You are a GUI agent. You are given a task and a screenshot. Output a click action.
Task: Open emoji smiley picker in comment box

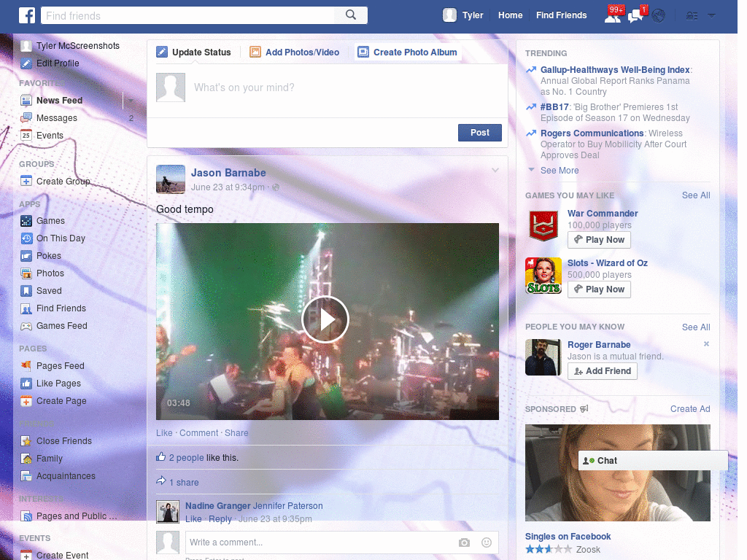pyautogui.click(x=487, y=542)
